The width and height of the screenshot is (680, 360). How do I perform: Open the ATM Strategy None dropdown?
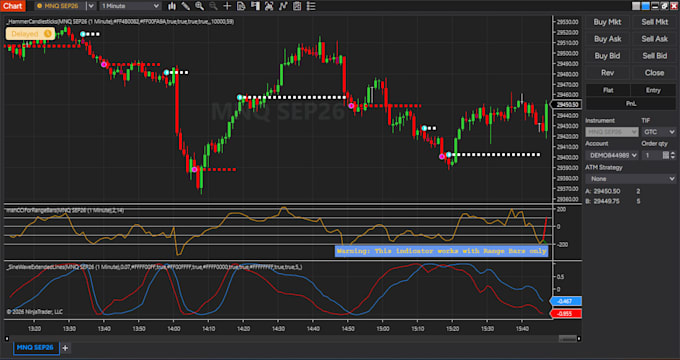pos(631,179)
